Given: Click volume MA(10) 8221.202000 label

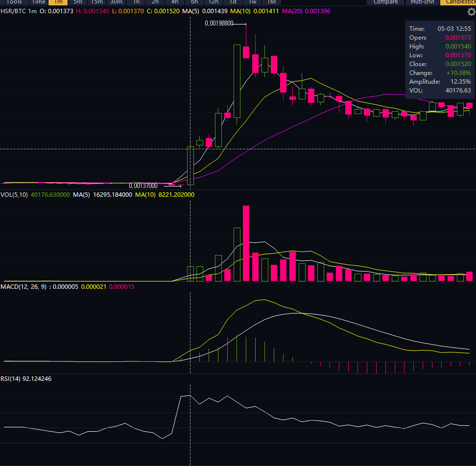Looking at the screenshot, I should pyautogui.click(x=165, y=195).
